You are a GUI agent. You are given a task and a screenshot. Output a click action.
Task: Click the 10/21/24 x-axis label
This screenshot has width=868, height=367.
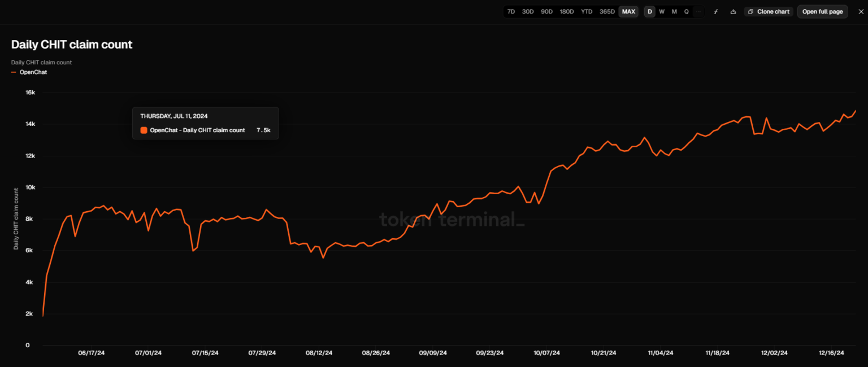[x=604, y=353]
